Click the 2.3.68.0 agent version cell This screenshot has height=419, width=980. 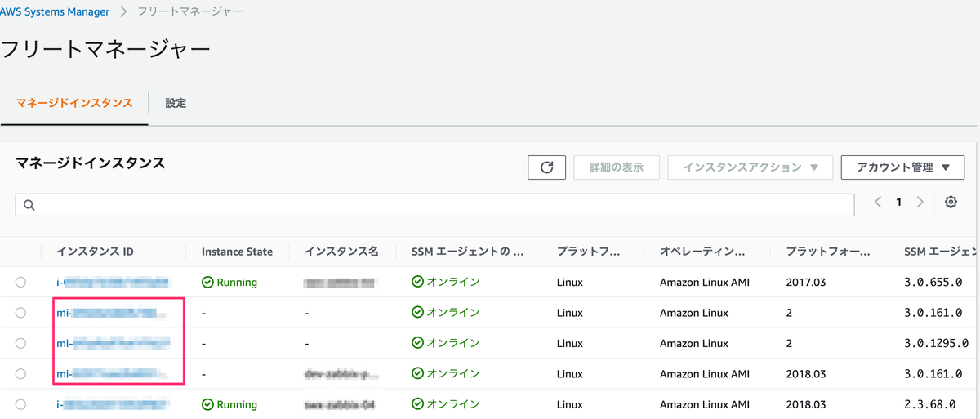(x=930, y=404)
